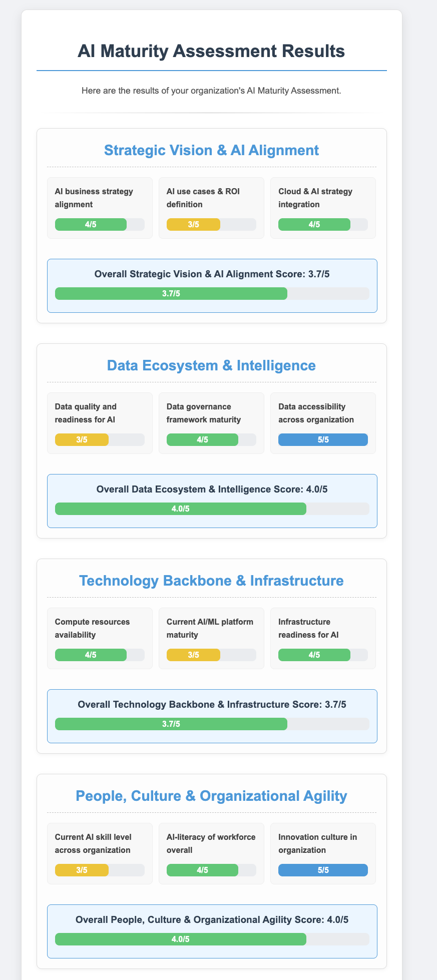This screenshot has height=980, width=437.
Task: Click the overall Strategic Vision 3.7/5 bar
Action: pos(212,293)
